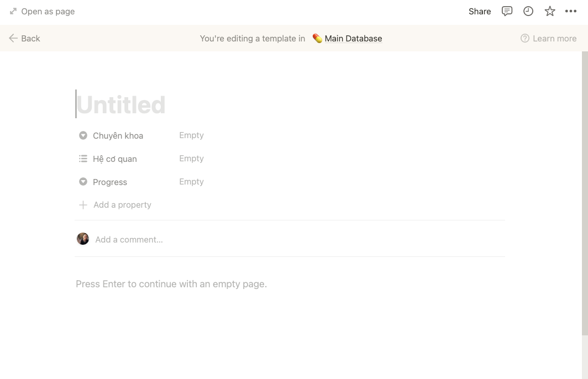Open the Progress value picker
The width and height of the screenshot is (588, 379).
point(191,181)
